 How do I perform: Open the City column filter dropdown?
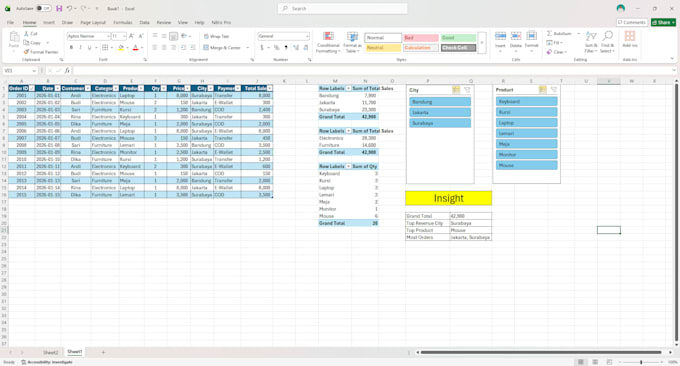(210, 88)
